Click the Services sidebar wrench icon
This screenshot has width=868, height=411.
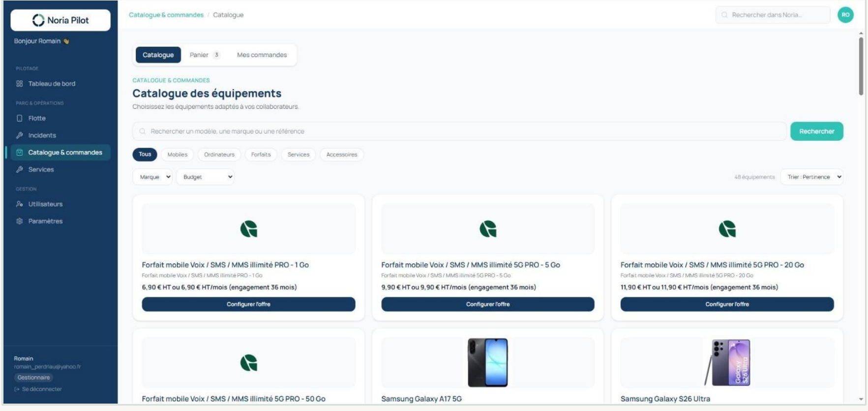pyautogui.click(x=20, y=169)
